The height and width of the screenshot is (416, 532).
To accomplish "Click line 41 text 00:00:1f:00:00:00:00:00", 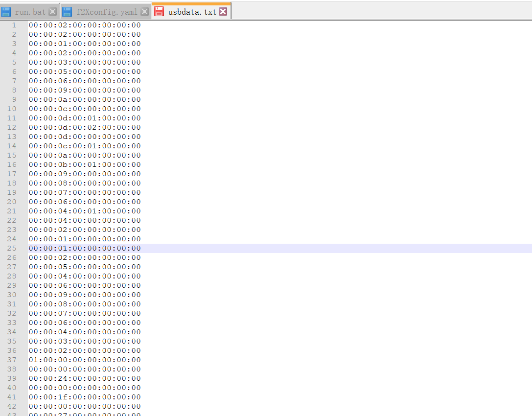I will [85, 397].
